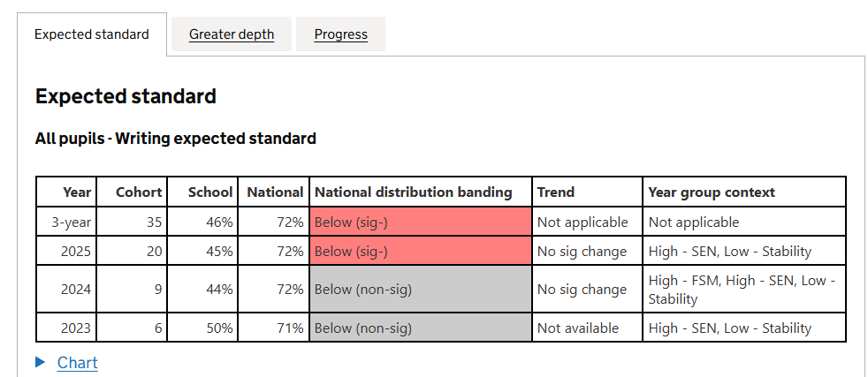Click the grey Below (non-sig) cell for 2024
868x377 pixels.
point(420,289)
